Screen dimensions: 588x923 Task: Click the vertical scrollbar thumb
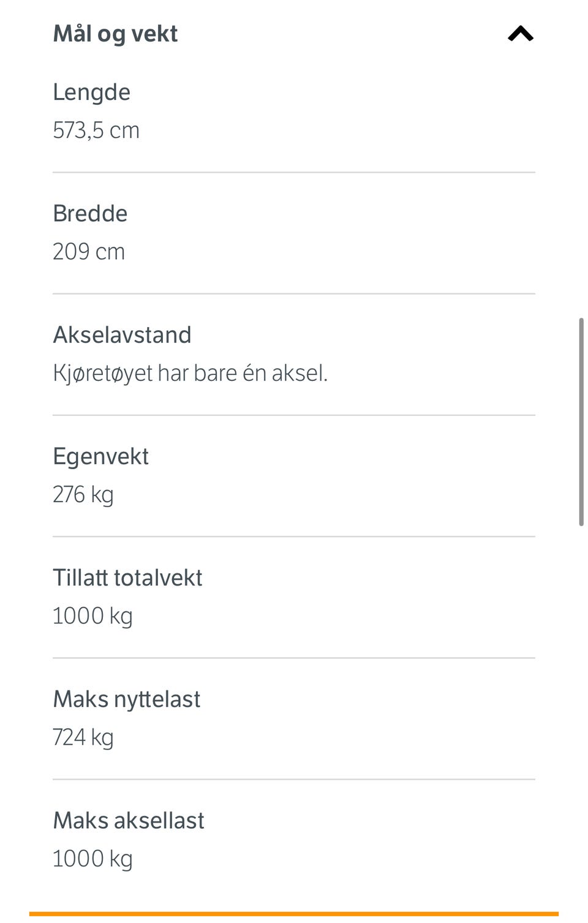581,421
